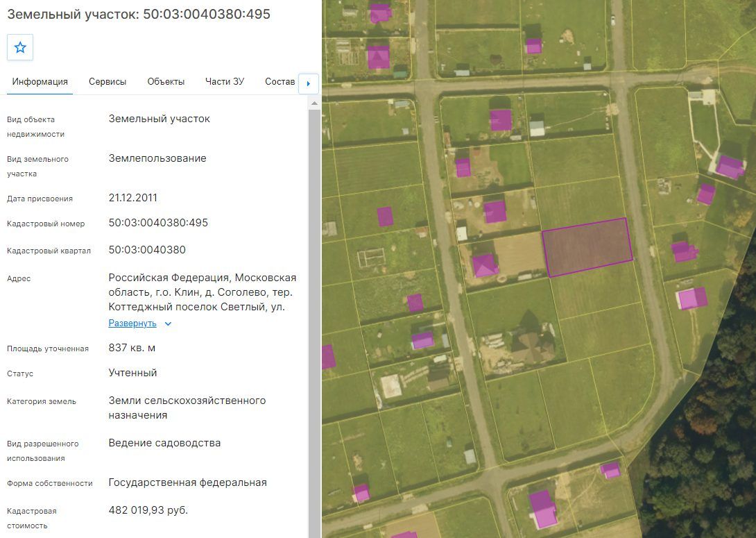
Task: Select the land plot type Землепользование
Action: 157,158
